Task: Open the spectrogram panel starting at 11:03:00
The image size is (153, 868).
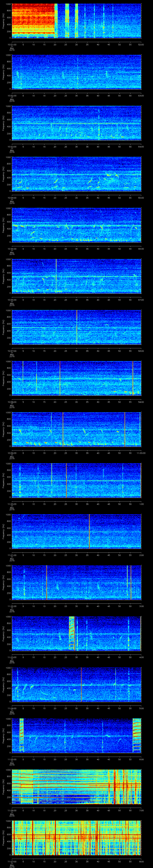Action: click(76, 633)
